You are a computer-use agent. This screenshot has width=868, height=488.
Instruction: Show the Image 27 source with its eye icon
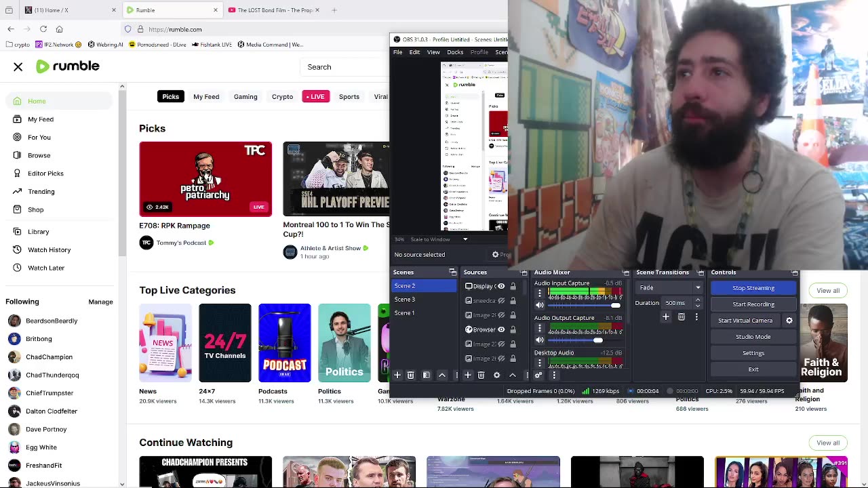tap(501, 344)
